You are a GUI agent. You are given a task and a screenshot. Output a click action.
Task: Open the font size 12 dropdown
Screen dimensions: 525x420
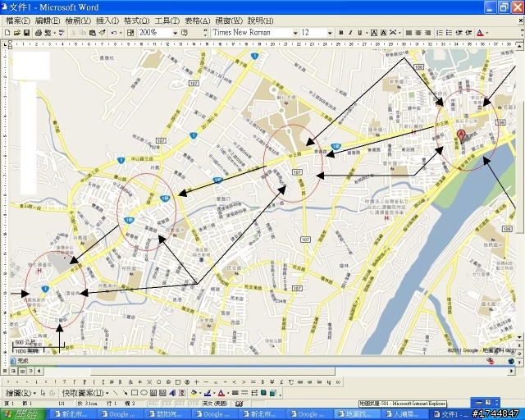330,33
